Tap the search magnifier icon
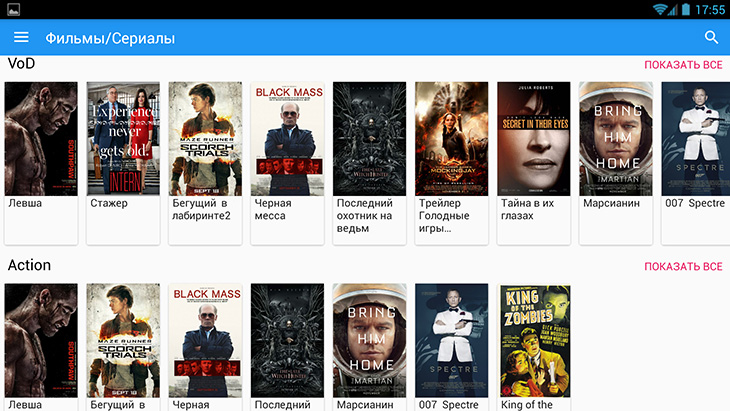Viewport: 730px width, 411px height. coord(711,37)
